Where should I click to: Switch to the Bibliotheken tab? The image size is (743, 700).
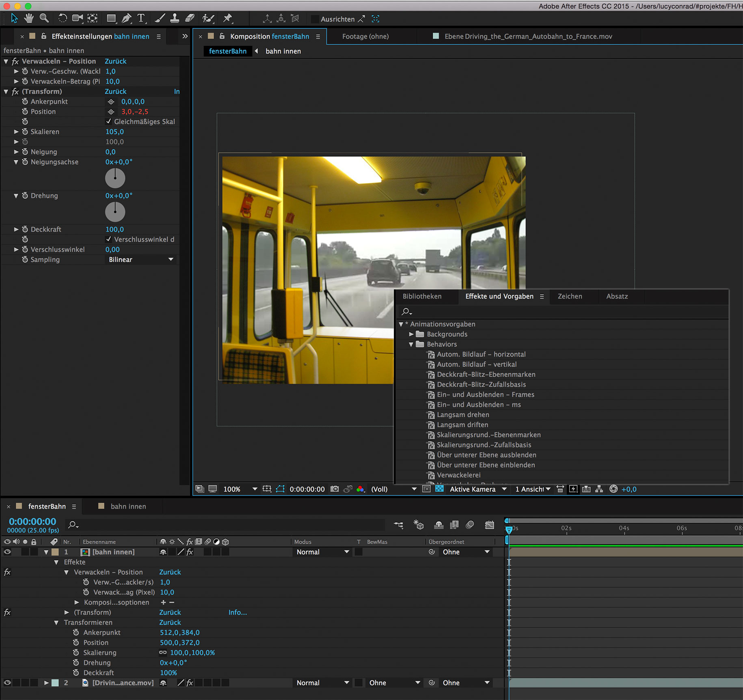(422, 296)
